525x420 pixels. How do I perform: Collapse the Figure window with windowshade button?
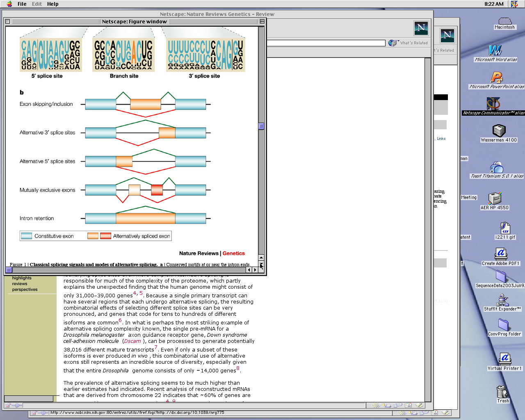[262, 21]
